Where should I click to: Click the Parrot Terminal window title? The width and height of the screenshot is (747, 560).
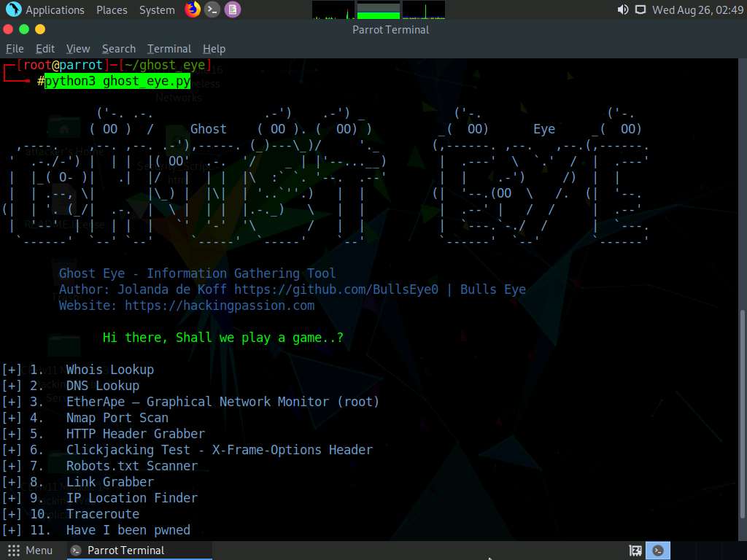(391, 30)
